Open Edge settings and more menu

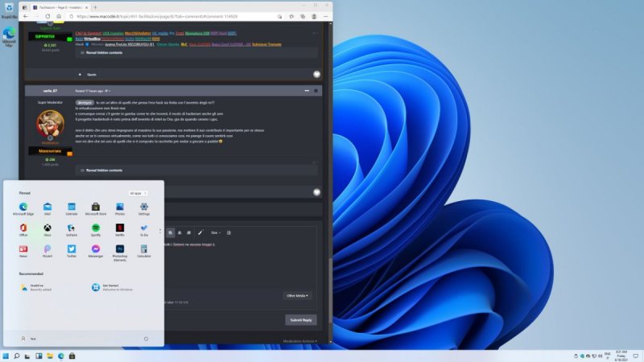click(x=326, y=16)
